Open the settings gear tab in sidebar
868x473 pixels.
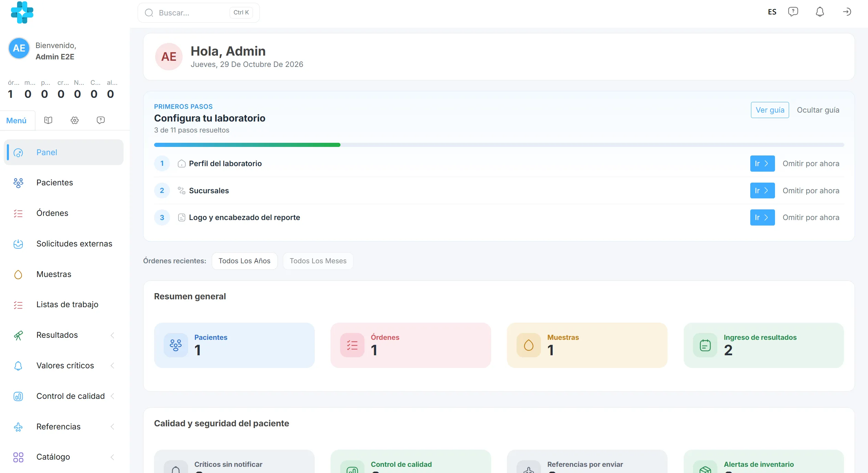click(x=74, y=120)
